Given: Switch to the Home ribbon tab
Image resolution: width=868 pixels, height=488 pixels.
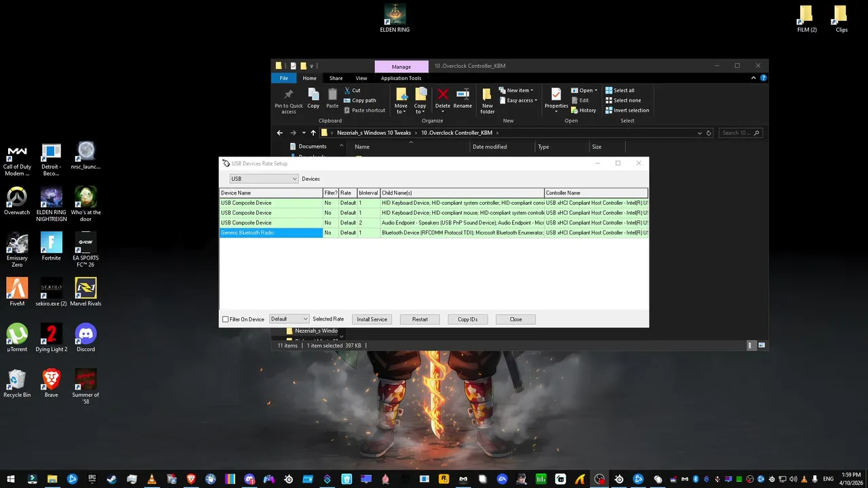Looking at the screenshot, I should coord(309,78).
